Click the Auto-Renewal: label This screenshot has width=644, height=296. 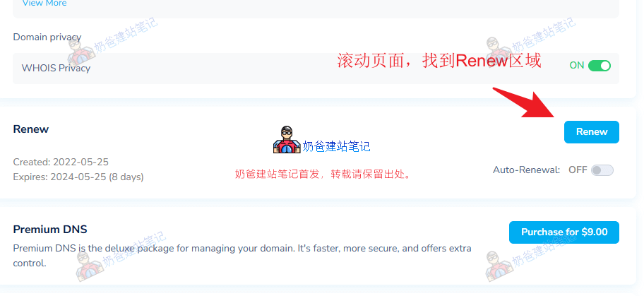point(527,170)
